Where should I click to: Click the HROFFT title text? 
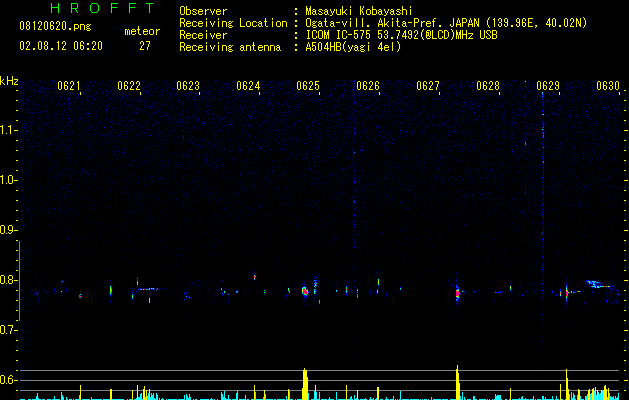coord(102,8)
